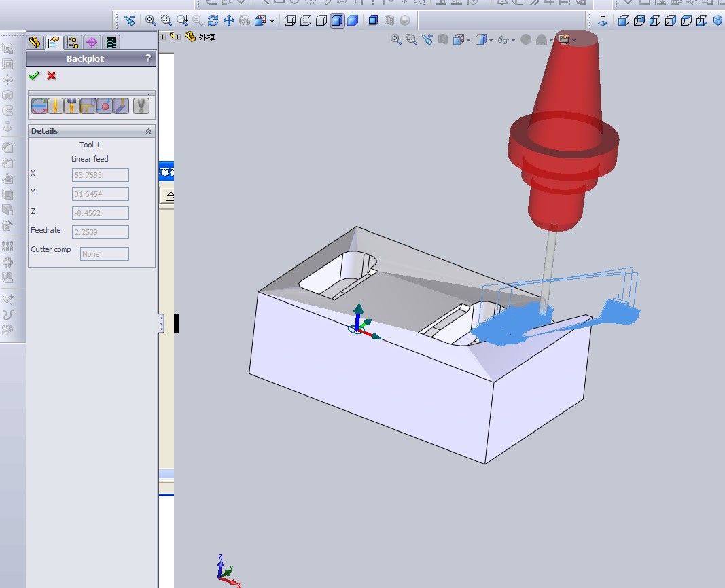Click the RealView Graphics sphere icon
This screenshot has width=725, height=588.
pos(405,20)
